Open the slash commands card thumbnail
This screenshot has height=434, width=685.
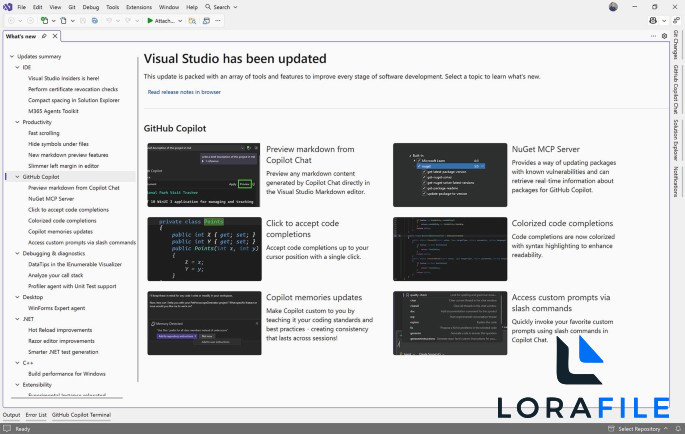click(x=450, y=323)
